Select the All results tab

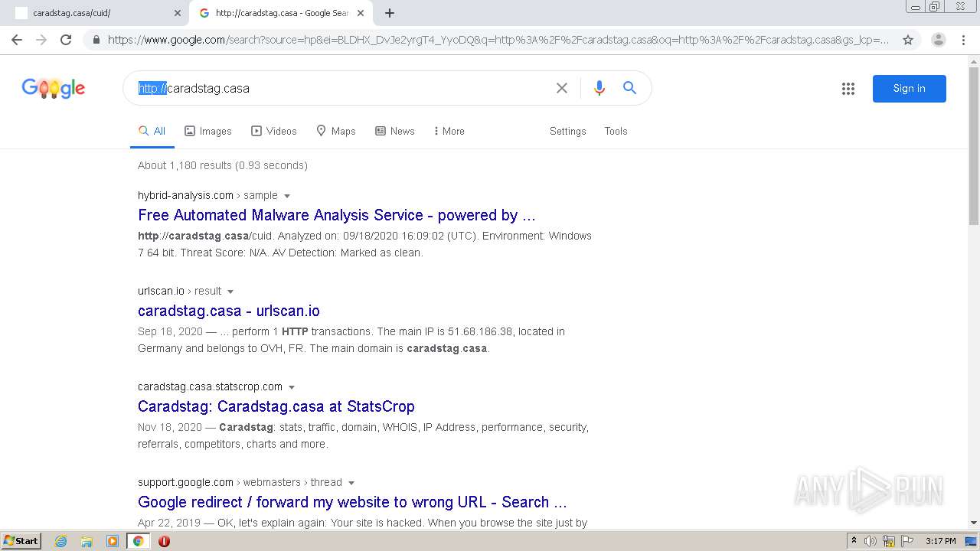click(x=152, y=132)
